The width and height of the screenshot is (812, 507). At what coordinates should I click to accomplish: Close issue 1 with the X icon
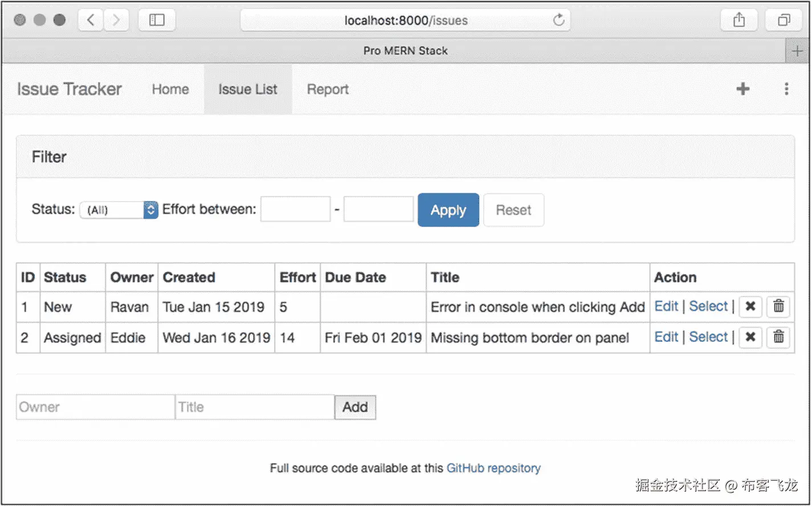(750, 307)
